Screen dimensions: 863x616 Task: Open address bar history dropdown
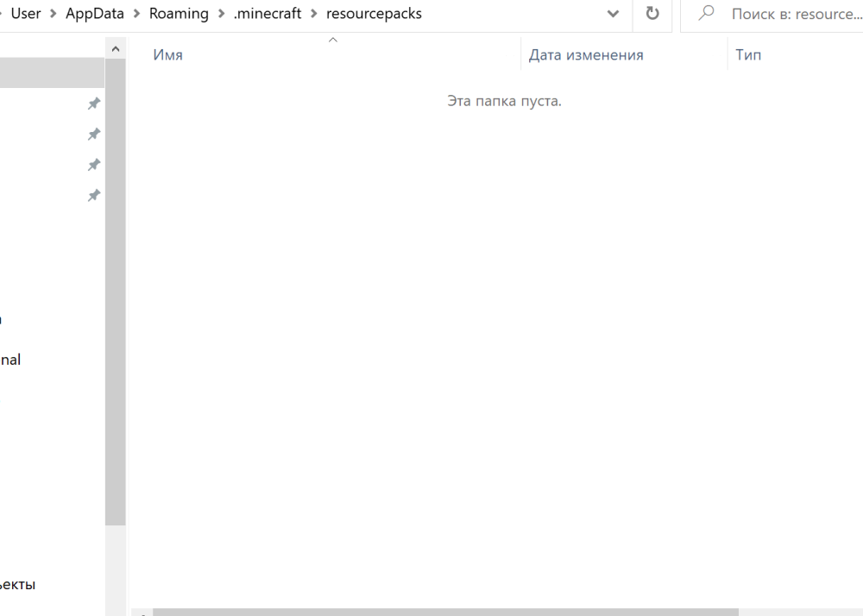point(613,14)
